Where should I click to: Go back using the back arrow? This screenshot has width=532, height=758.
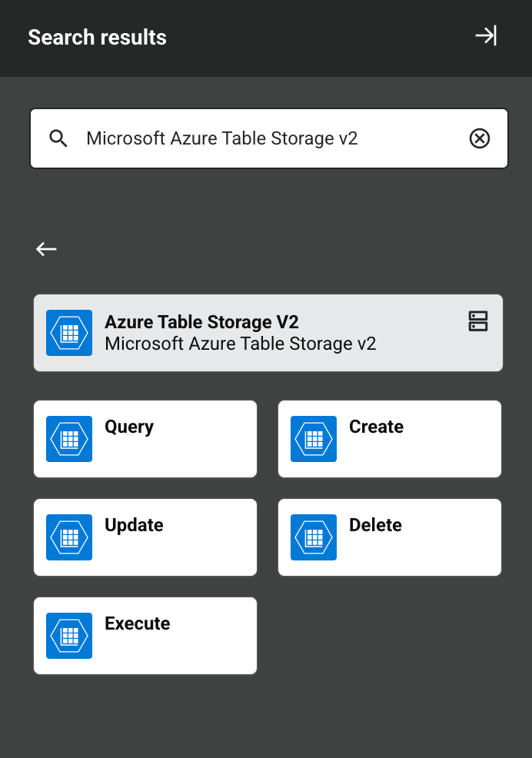coord(45,248)
